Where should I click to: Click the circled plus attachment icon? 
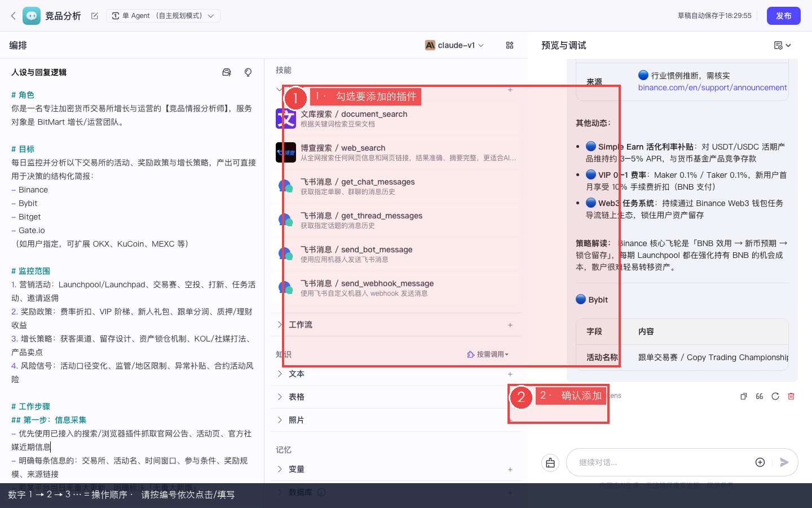tap(760, 462)
